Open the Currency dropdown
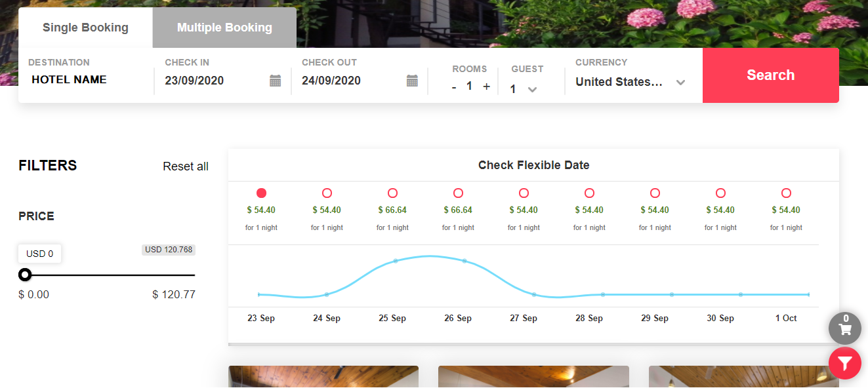This screenshot has width=868, height=388. coord(630,82)
